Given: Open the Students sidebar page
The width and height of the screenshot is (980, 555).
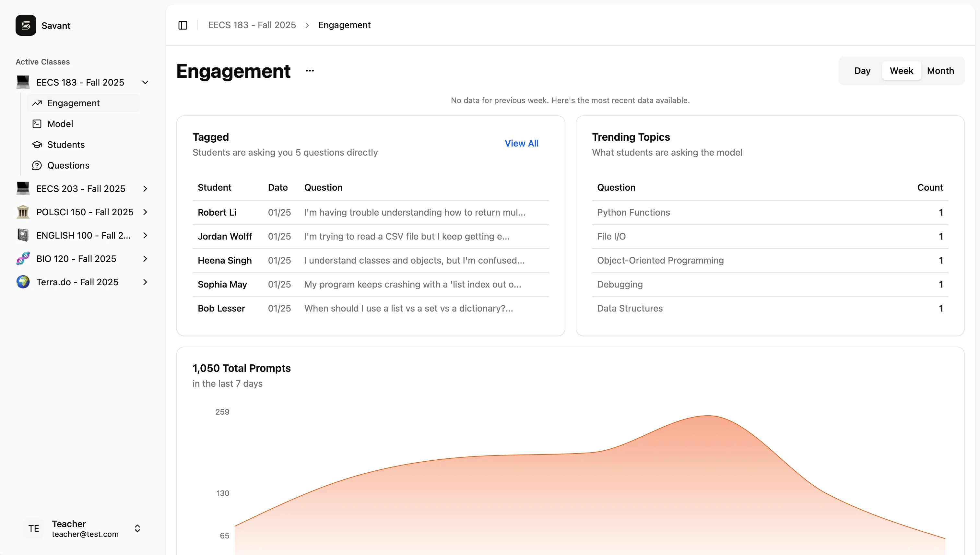Looking at the screenshot, I should (x=83, y=145).
